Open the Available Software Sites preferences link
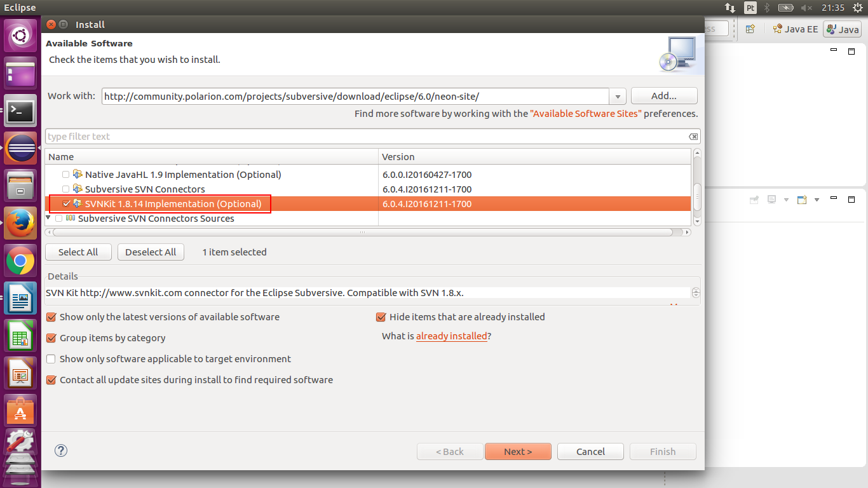 [586, 113]
